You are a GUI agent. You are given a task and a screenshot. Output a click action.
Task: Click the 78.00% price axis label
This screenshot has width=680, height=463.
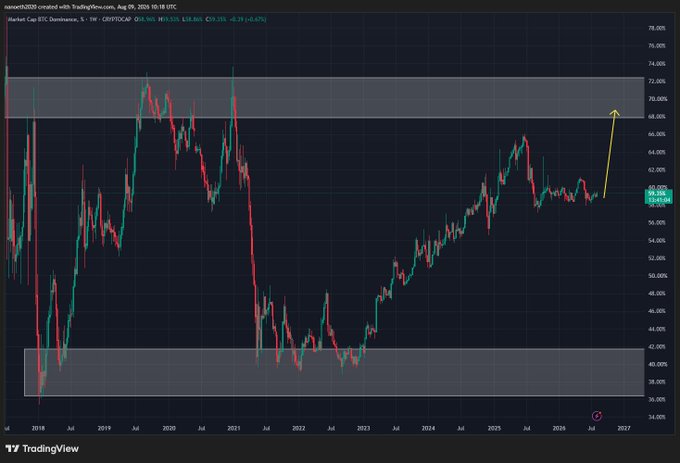[x=657, y=28]
